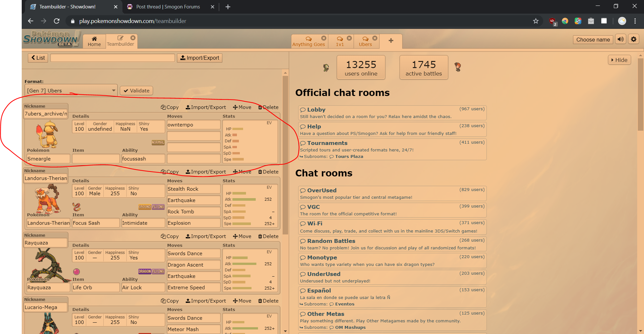Click the Smeargle Pokémon name field
The width and height of the screenshot is (644, 334).
click(48, 159)
